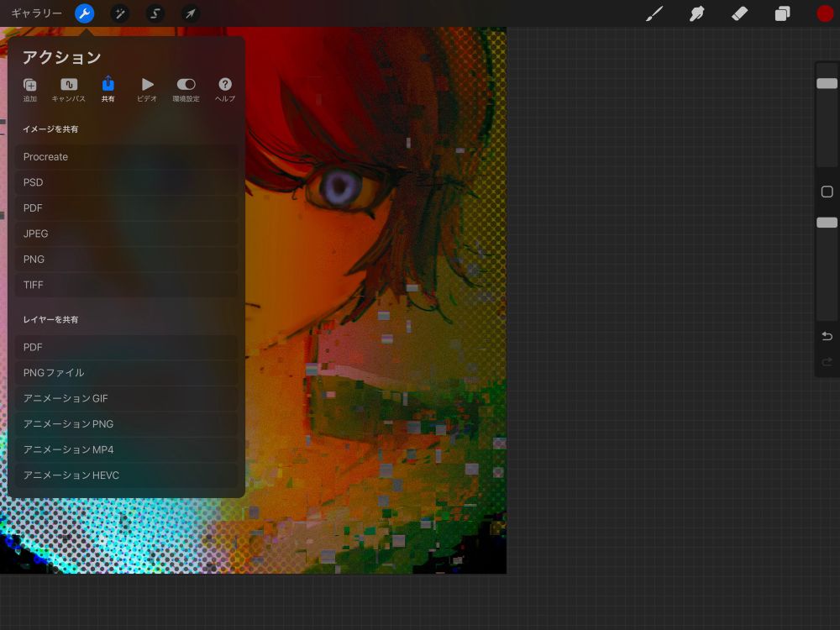This screenshot has width=840, height=630.
Task: Export アニメーションMP4
Action: [x=126, y=450]
